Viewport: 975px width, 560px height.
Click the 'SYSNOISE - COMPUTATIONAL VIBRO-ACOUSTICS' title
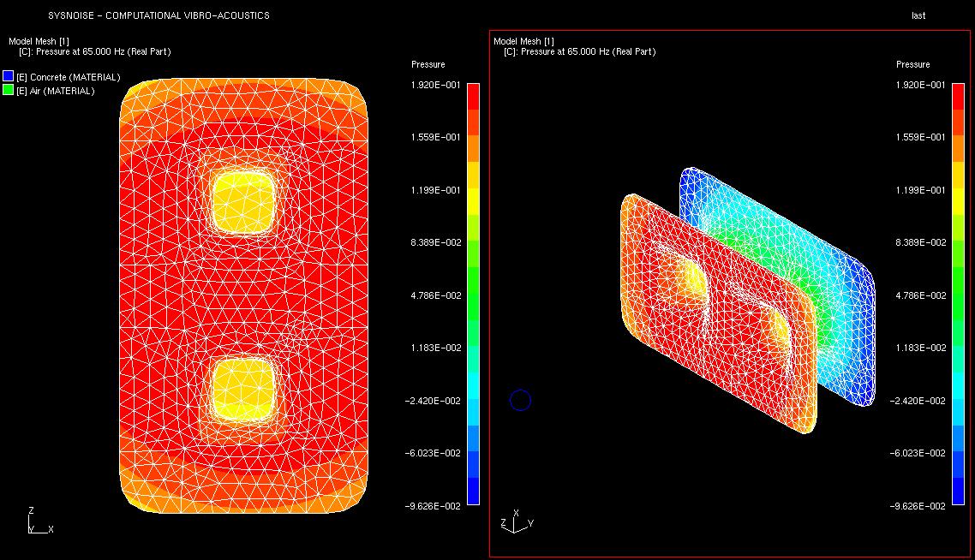pyautogui.click(x=159, y=15)
